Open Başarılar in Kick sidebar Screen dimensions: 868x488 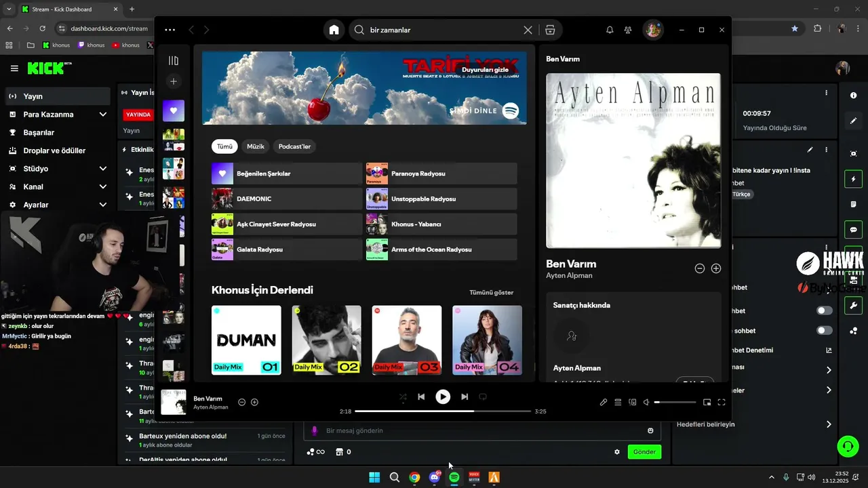(57, 133)
